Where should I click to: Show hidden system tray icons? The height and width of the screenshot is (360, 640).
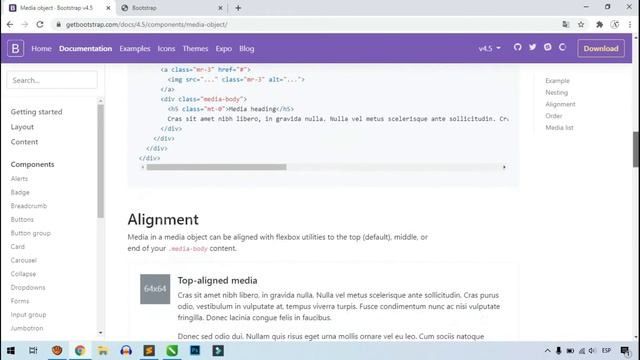pos(547,351)
